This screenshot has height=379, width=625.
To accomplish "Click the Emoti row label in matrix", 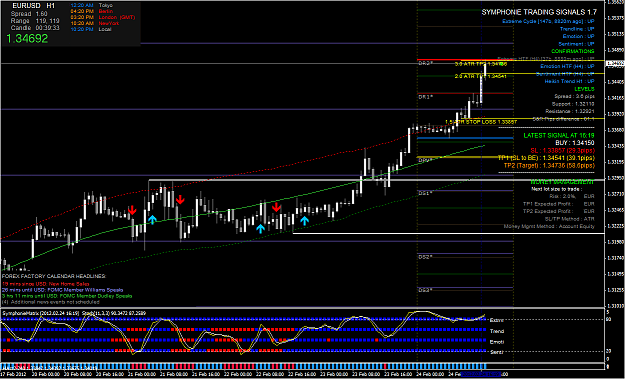I will point(497,342).
